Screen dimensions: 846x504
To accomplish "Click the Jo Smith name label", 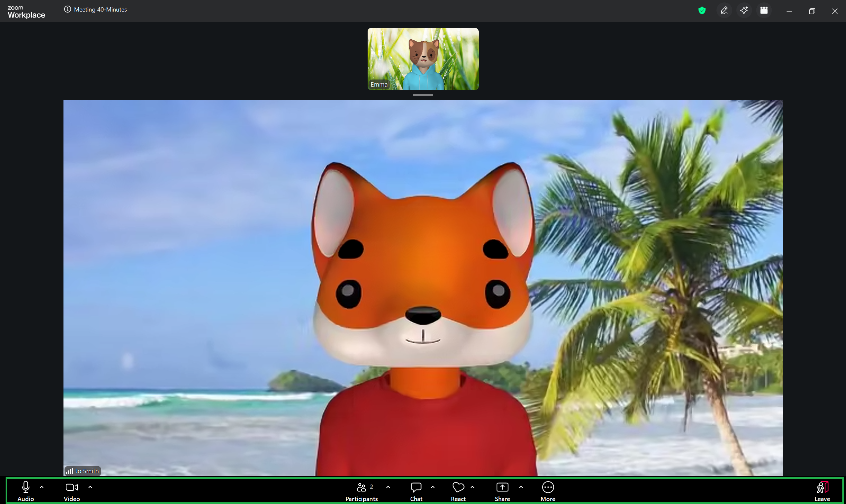I will pos(87,471).
